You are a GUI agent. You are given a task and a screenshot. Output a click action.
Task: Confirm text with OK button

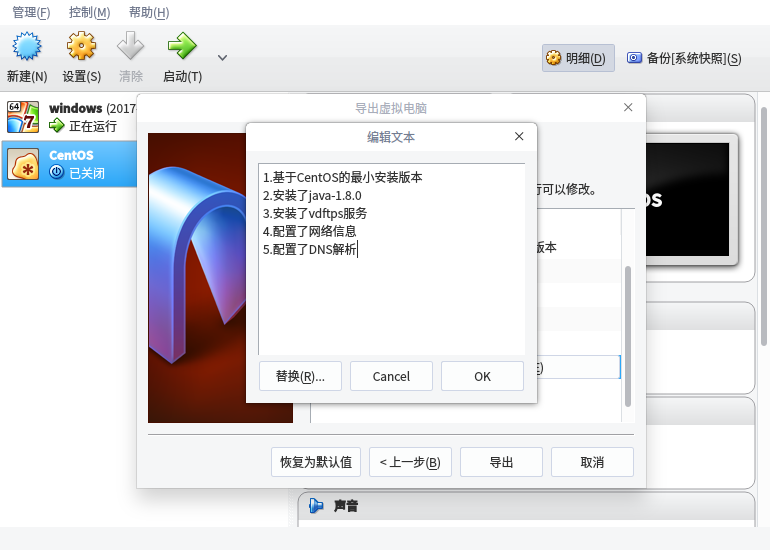tap(482, 376)
